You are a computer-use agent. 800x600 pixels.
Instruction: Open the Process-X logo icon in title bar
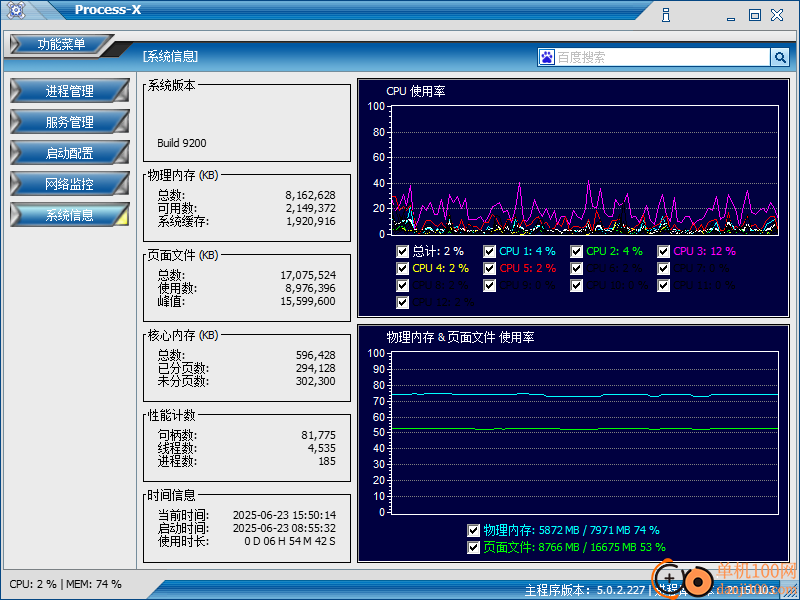[16, 10]
